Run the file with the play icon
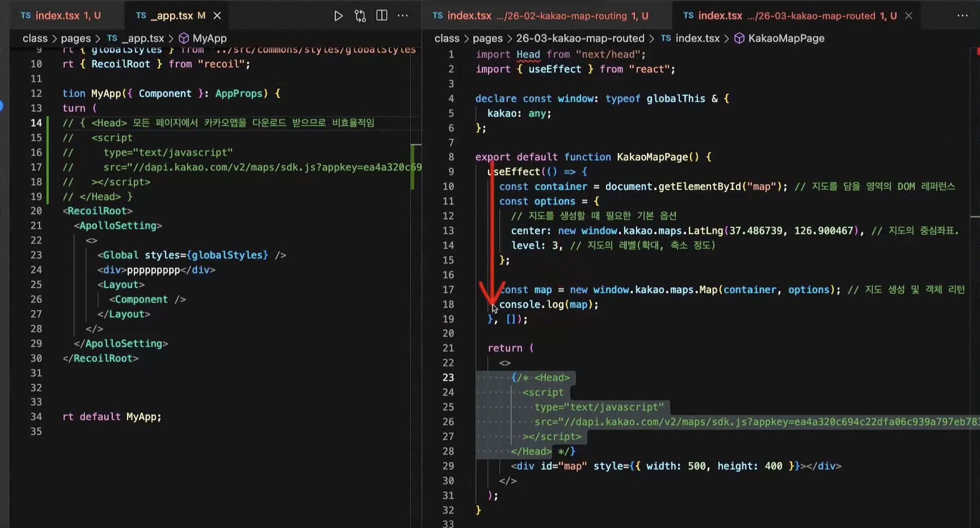Screen dimensions: 980x528 pos(338,15)
